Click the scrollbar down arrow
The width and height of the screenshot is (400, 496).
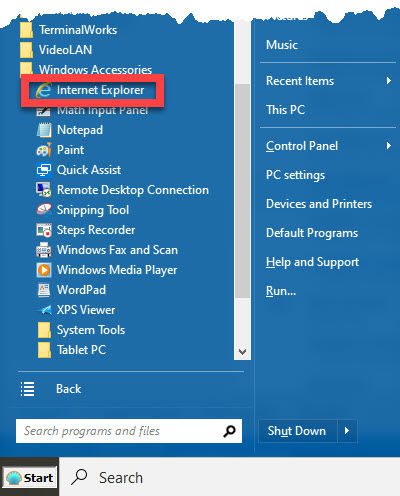242,352
